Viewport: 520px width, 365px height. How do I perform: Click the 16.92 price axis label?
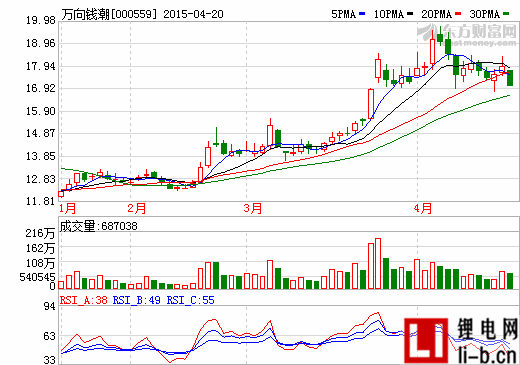click(41, 88)
